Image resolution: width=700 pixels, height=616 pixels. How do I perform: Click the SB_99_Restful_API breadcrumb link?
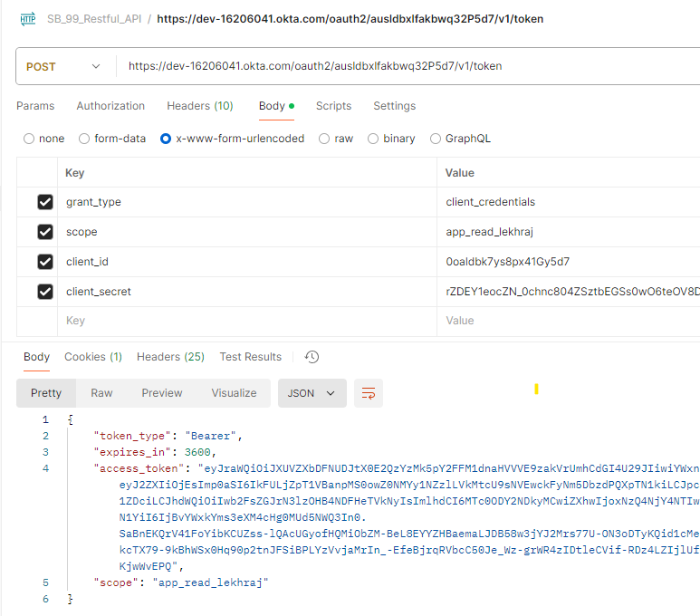tap(94, 19)
